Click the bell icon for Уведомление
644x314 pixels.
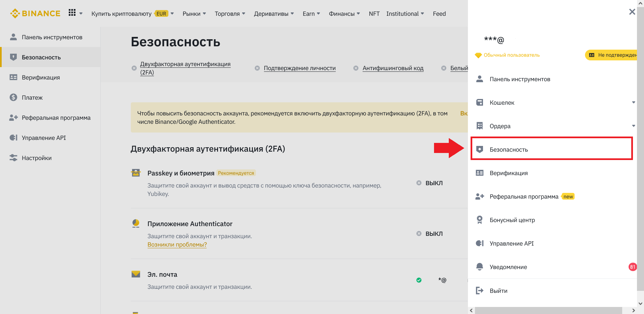(x=480, y=267)
